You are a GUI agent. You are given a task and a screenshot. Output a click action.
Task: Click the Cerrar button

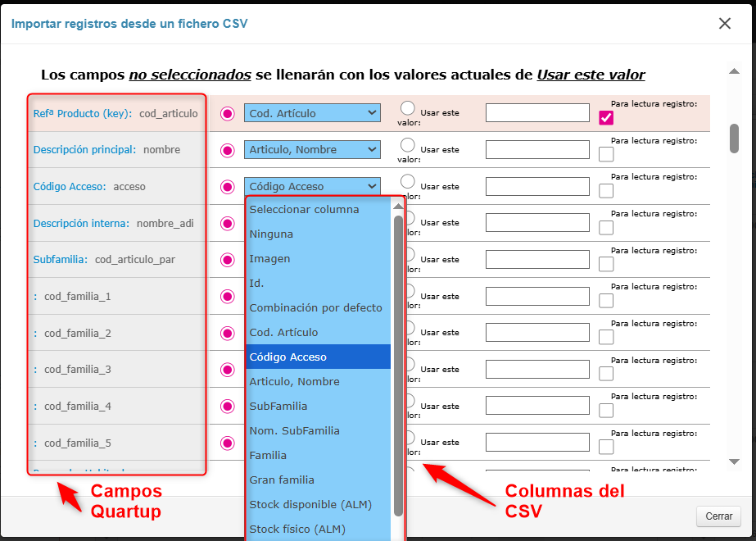click(718, 516)
